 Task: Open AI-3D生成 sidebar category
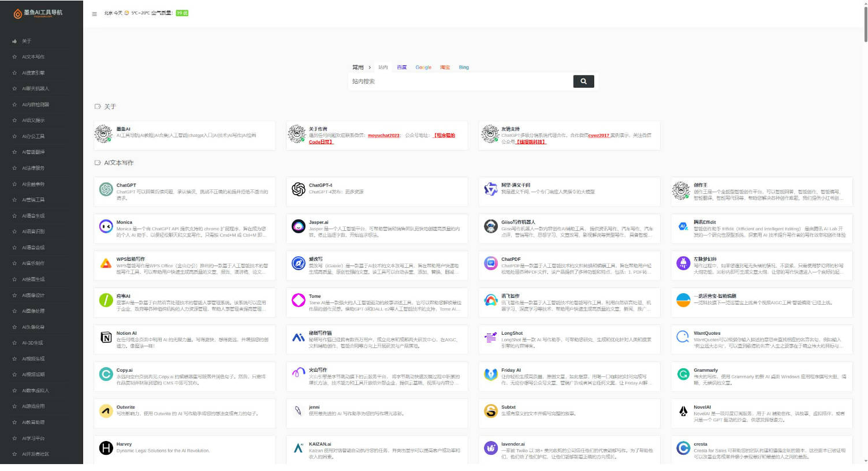32,343
